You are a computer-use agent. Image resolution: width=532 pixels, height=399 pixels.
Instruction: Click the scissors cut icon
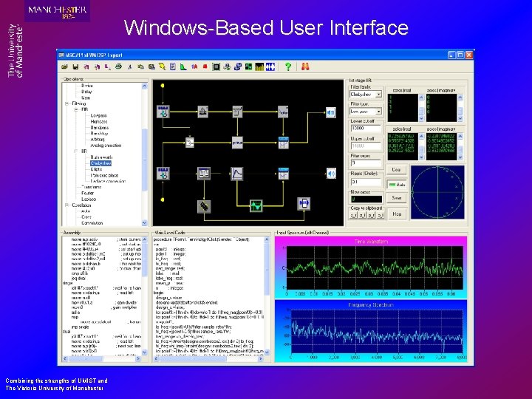point(129,66)
